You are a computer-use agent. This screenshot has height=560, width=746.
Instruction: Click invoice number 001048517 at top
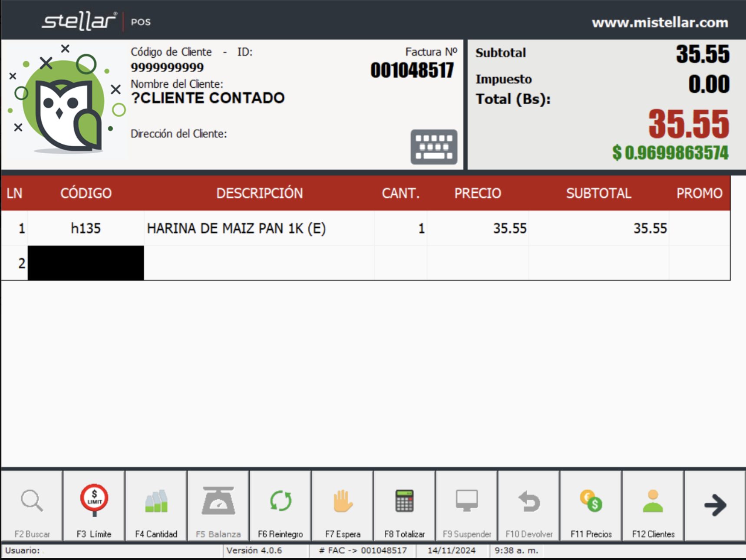(x=412, y=70)
